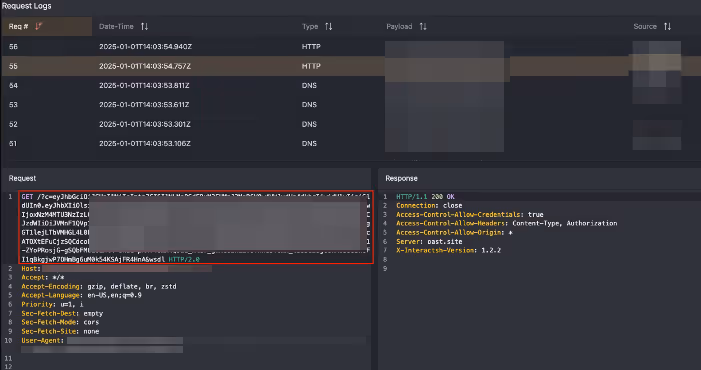Click the Sec-Fetch-Site: none line
This screenshot has height=370, width=701.
tap(60, 331)
